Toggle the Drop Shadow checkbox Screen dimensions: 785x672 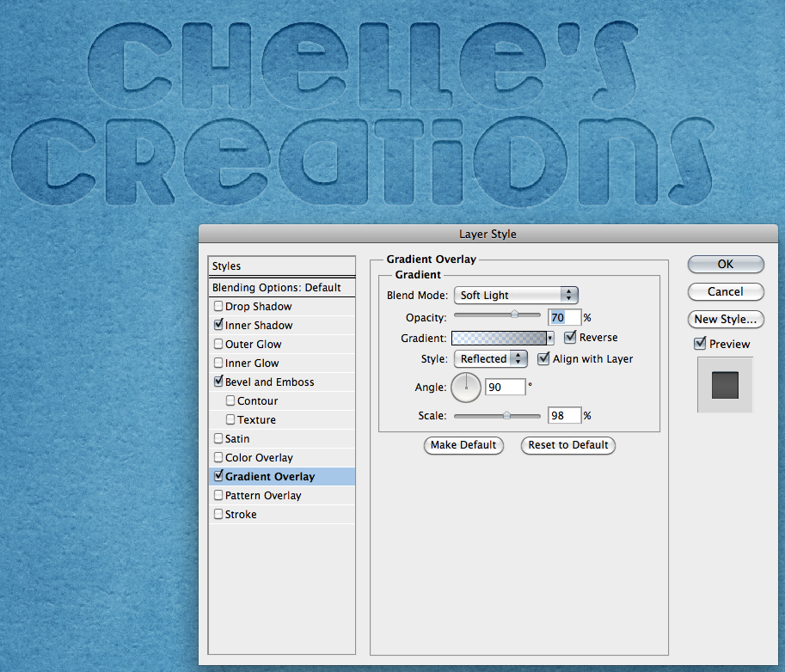point(218,306)
